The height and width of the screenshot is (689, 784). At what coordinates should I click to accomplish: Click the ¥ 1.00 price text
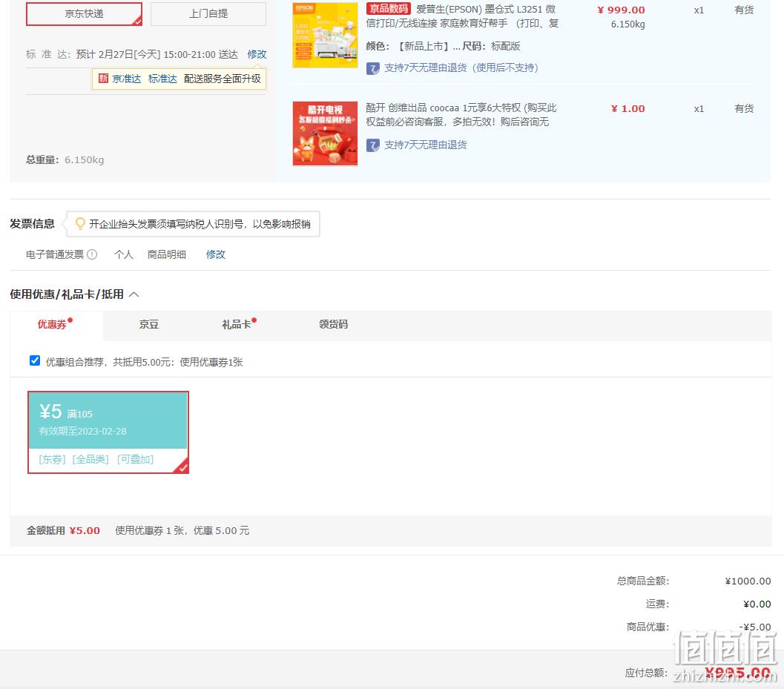tap(628, 108)
